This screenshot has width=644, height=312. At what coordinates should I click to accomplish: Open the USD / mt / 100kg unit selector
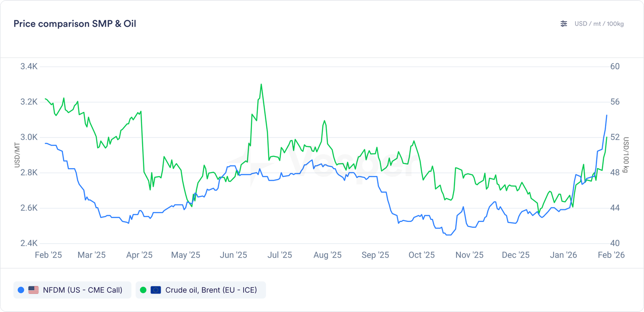[599, 24]
